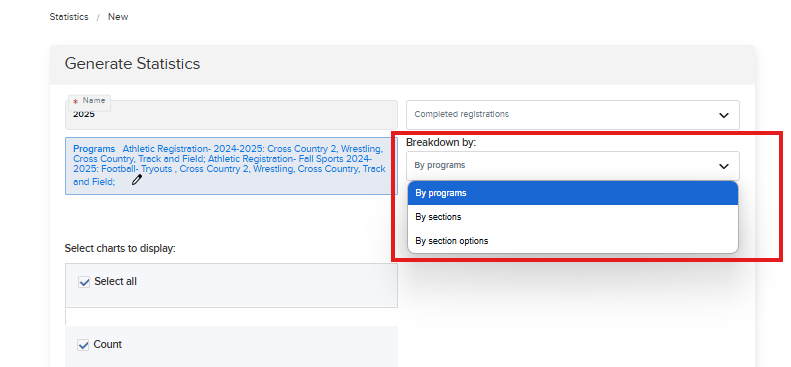Choose the highlighted By programs list option
The height and width of the screenshot is (367, 791).
[573, 193]
